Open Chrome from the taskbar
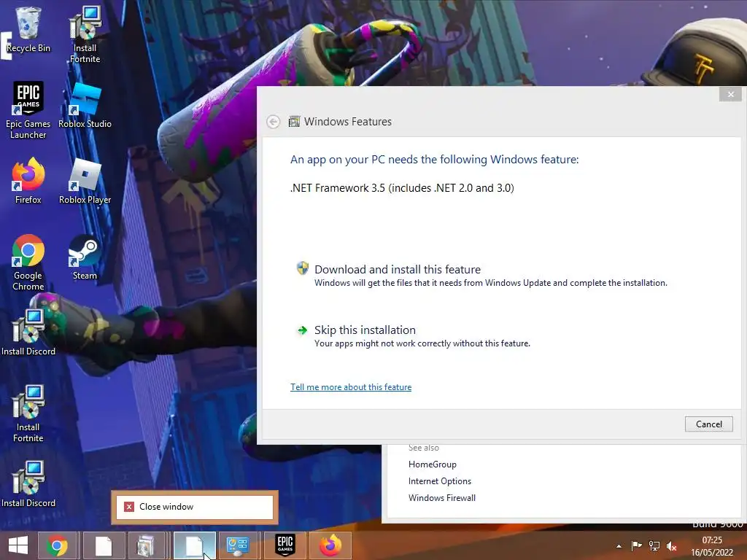 (57, 545)
